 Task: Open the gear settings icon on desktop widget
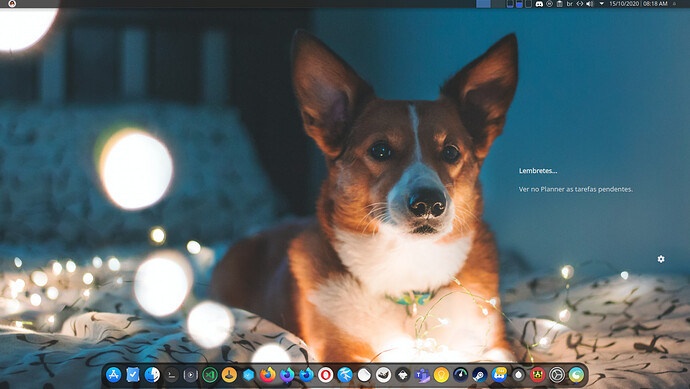point(661,259)
